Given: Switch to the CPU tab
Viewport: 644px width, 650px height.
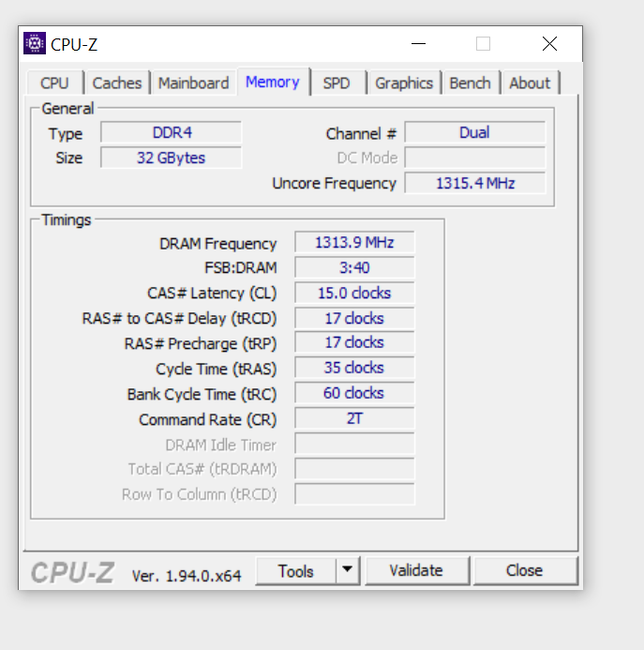Looking at the screenshot, I should click(x=54, y=83).
